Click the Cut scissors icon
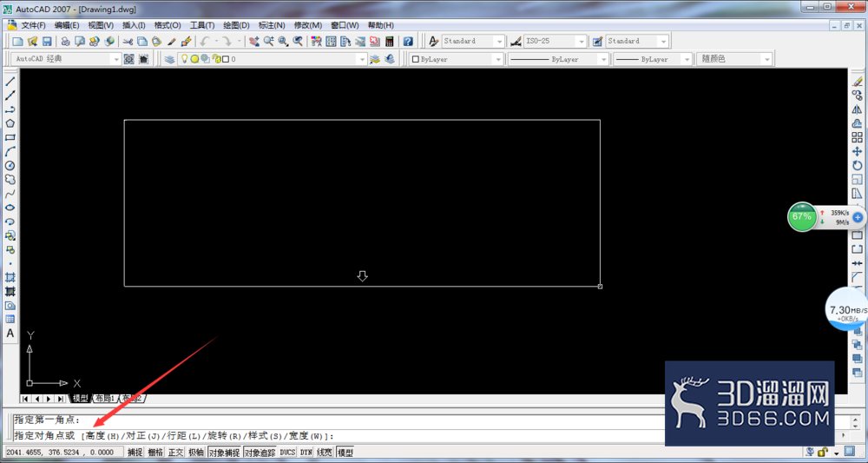This screenshot has width=868, height=463. pos(128,42)
